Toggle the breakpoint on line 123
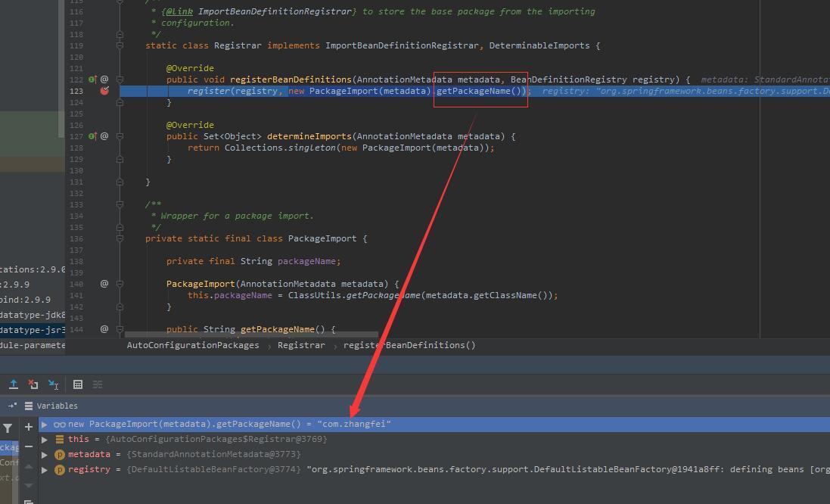The image size is (830, 504). pyautogui.click(x=104, y=91)
